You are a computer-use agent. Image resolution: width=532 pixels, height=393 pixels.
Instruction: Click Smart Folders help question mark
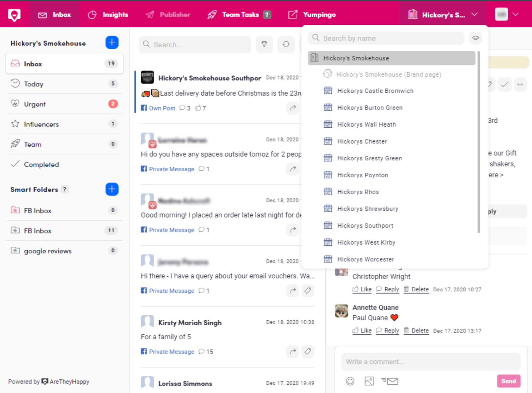[x=65, y=189]
